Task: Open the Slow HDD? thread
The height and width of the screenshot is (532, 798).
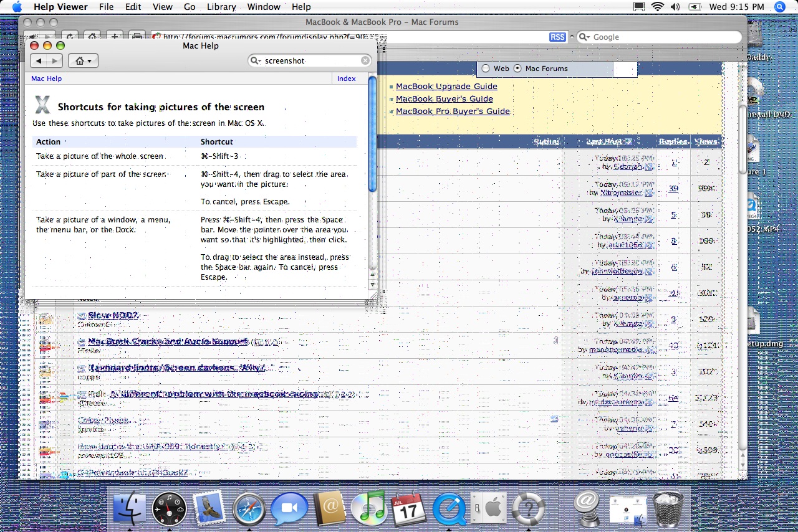Action: [x=113, y=316]
